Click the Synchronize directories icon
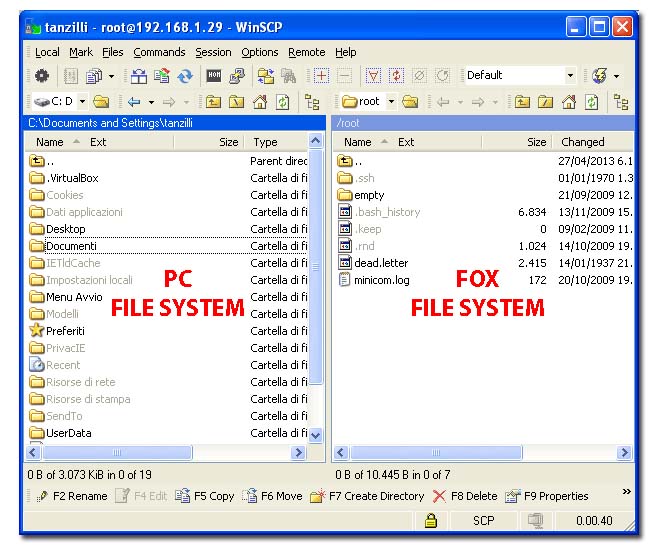The image size is (662, 554). coord(162,76)
